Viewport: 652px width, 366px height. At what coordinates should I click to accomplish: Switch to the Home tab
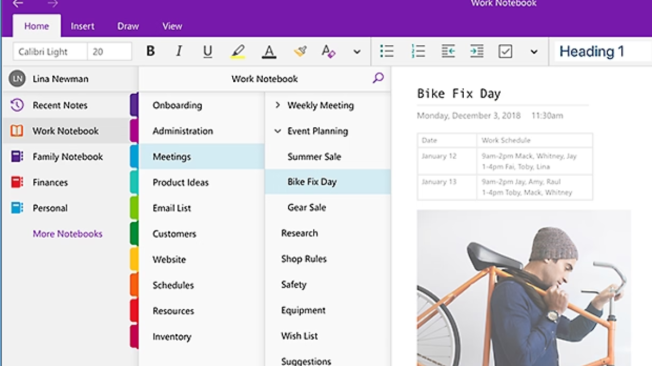(x=37, y=26)
